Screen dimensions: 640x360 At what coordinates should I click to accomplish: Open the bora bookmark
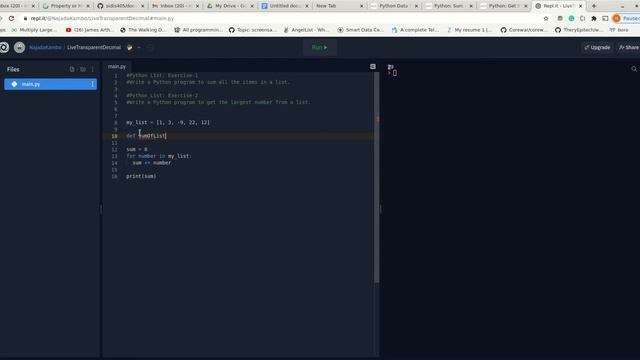click(619, 30)
